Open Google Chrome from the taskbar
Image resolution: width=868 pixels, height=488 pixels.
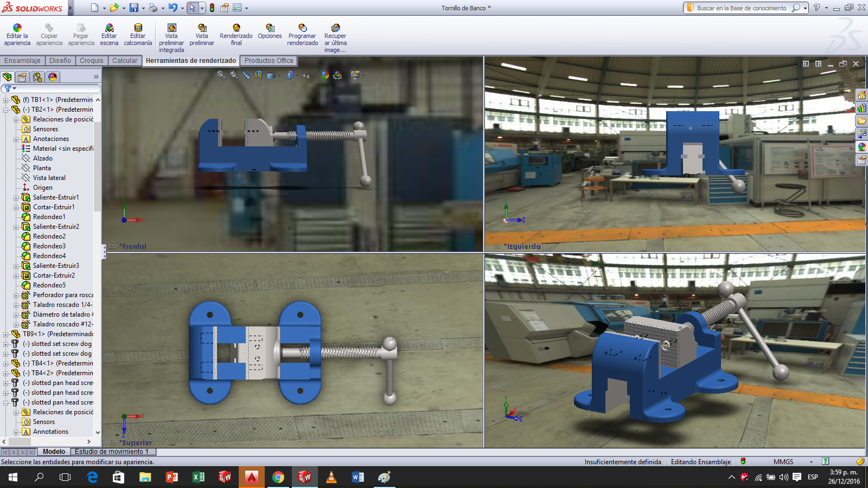278,477
